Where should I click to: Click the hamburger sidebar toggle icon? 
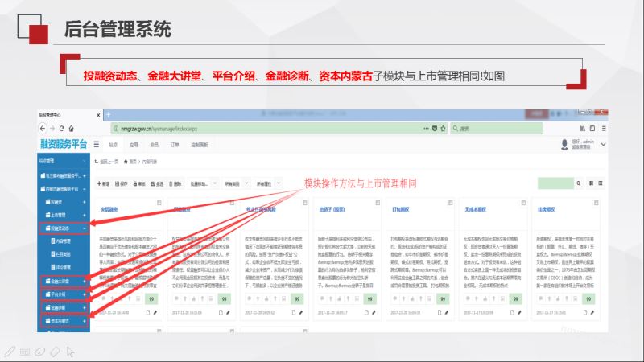96,145
